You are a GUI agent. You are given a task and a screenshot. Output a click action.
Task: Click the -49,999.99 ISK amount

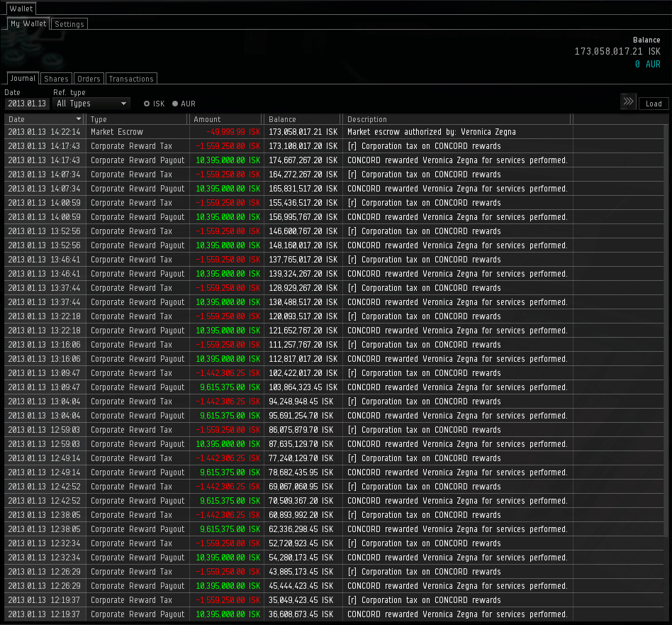click(233, 132)
